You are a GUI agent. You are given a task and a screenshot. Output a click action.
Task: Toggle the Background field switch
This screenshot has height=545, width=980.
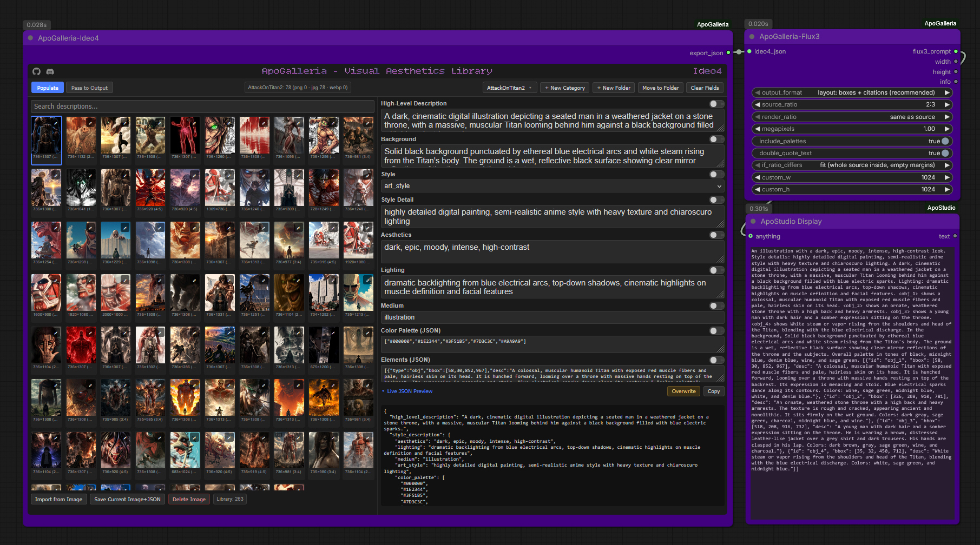pos(716,139)
